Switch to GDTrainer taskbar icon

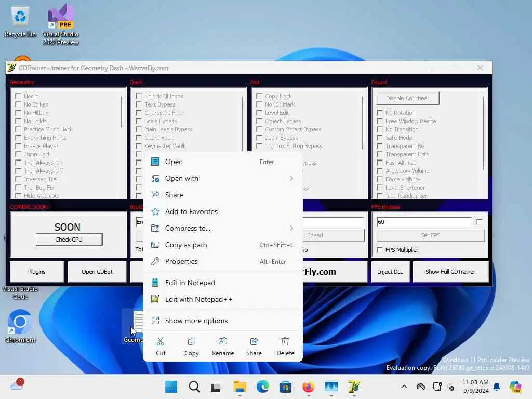[x=354, y=387]
